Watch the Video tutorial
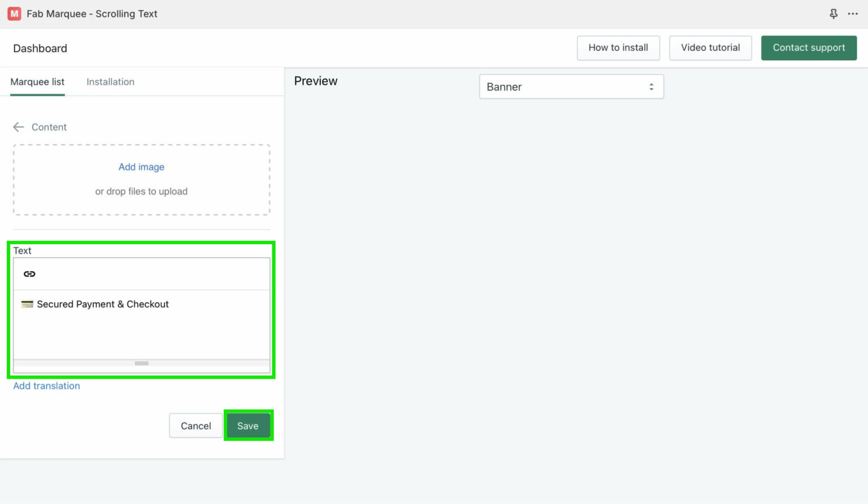The image size is (868, 504). pos(710,47)
